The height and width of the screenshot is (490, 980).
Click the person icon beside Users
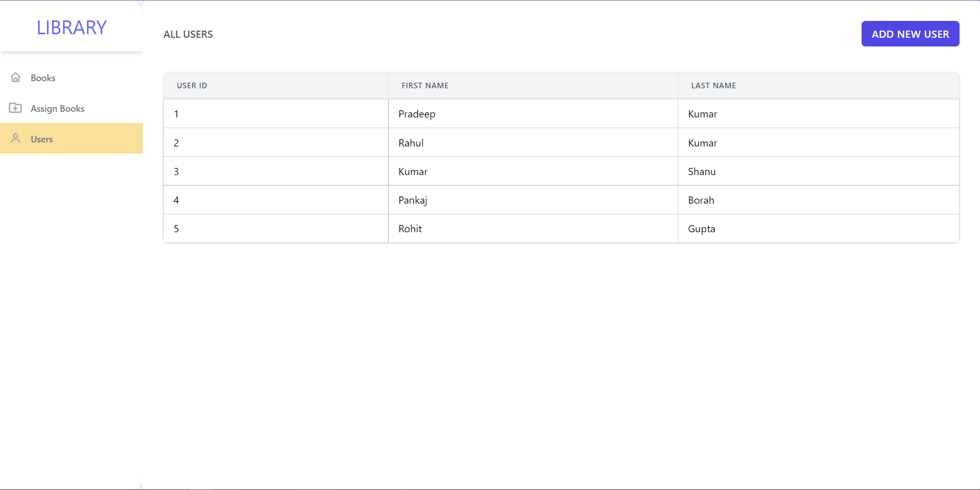[16, 138]
